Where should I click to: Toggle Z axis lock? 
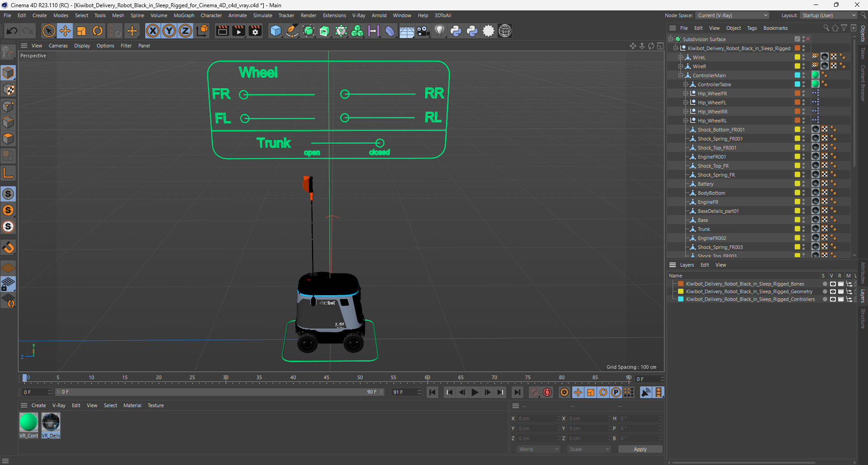coord(185,31)
